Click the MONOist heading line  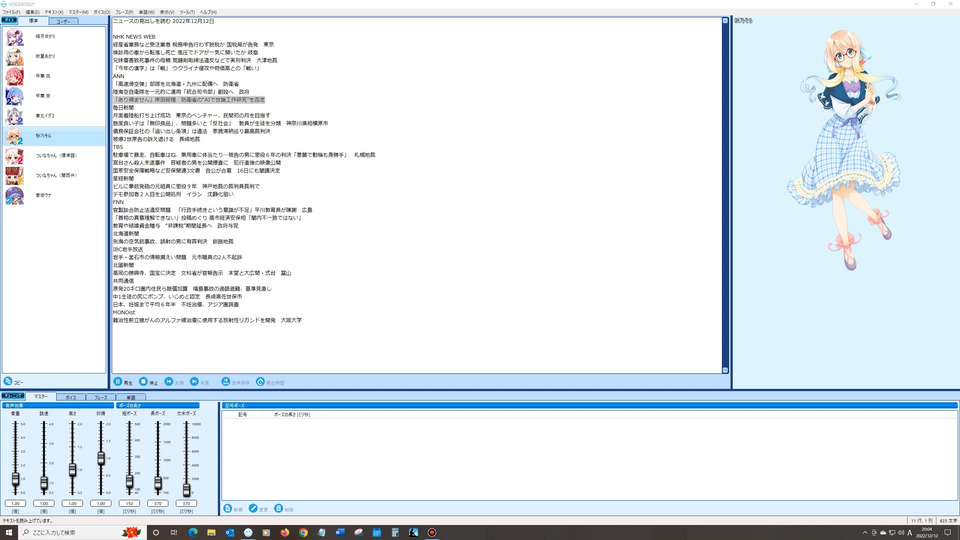point(124,312)
